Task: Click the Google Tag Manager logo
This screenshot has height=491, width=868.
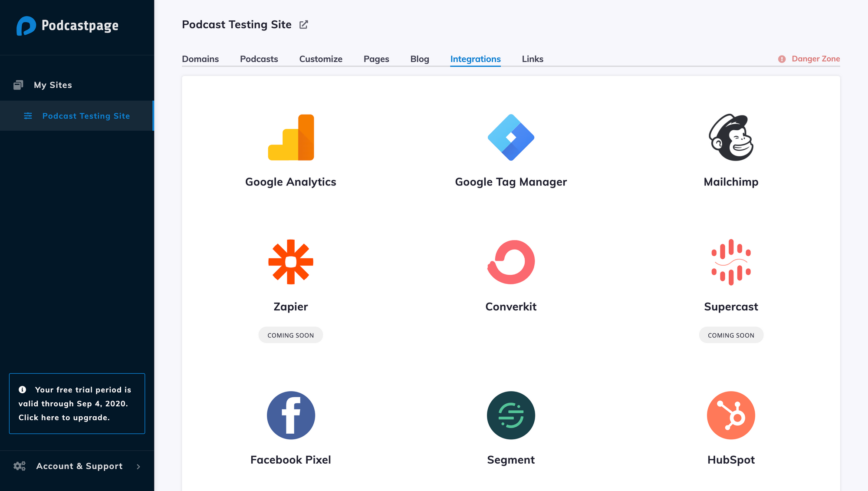Action: click(511, 138)
